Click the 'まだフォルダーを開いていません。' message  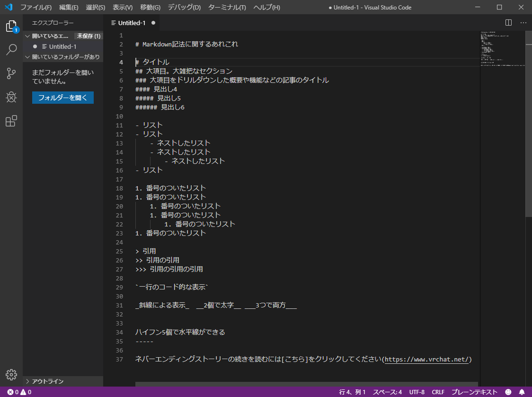[x=63, y=77]
